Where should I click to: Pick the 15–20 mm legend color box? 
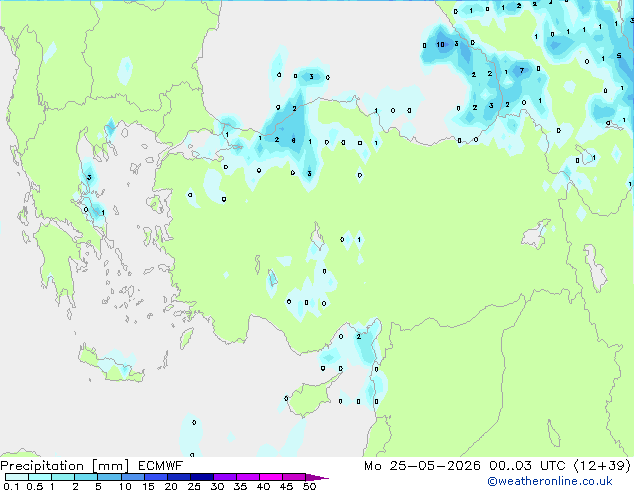click(x=155, y=477)
